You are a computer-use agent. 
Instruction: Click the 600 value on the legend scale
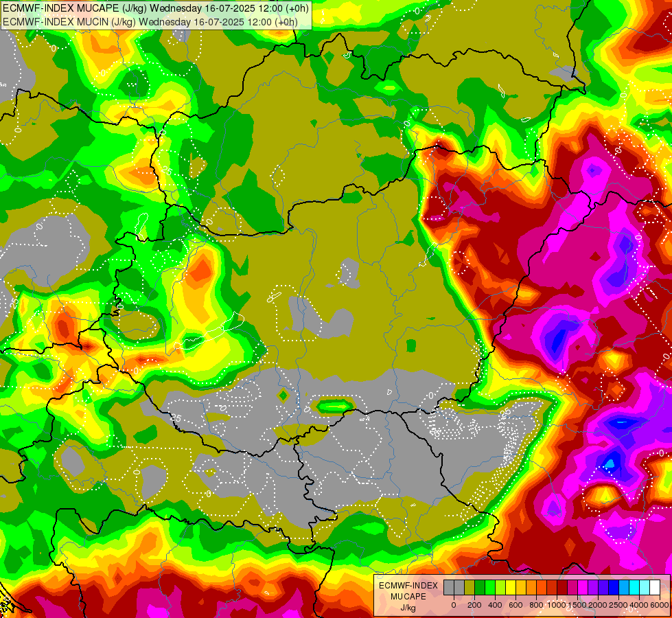[515, 605]
